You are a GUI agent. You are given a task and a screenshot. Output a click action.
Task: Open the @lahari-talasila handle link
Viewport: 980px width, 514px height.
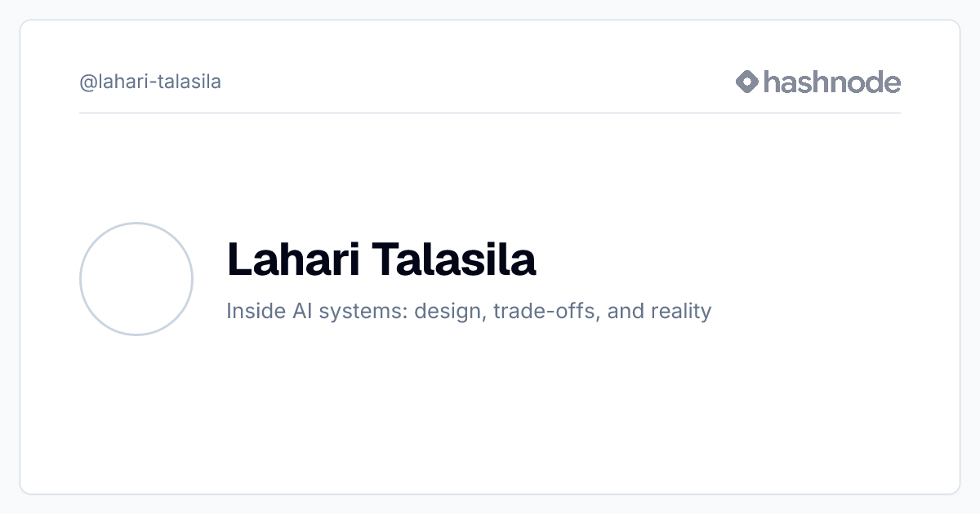tap(150, 82)
